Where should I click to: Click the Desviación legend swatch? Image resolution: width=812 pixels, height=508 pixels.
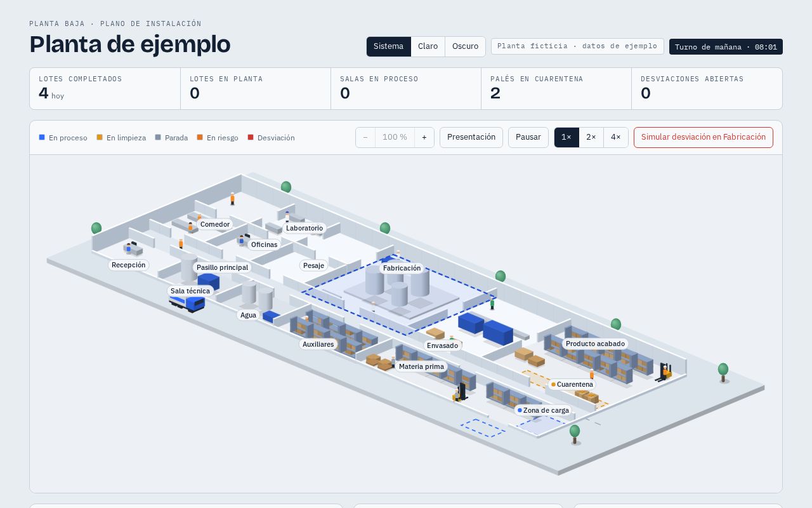(251, 137)
